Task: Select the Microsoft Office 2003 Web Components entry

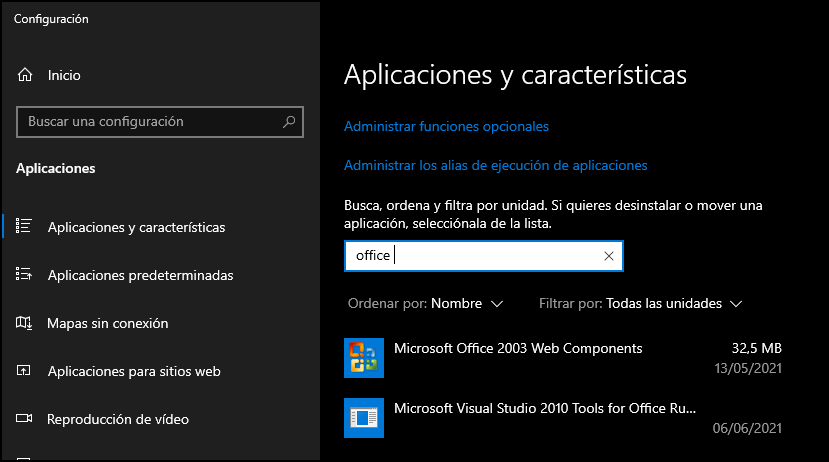Action: pos(563,358)
